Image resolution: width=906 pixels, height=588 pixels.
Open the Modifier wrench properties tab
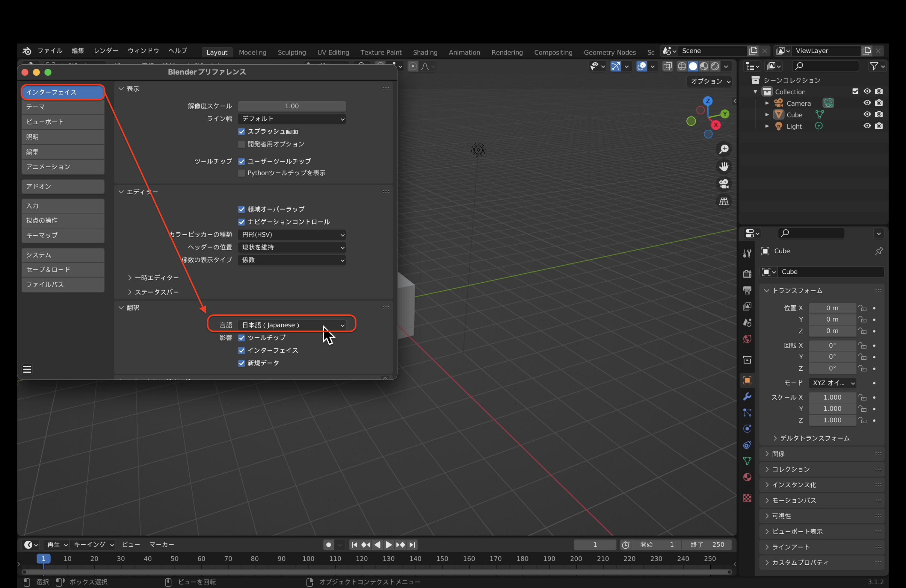click(x=747, y=396)
